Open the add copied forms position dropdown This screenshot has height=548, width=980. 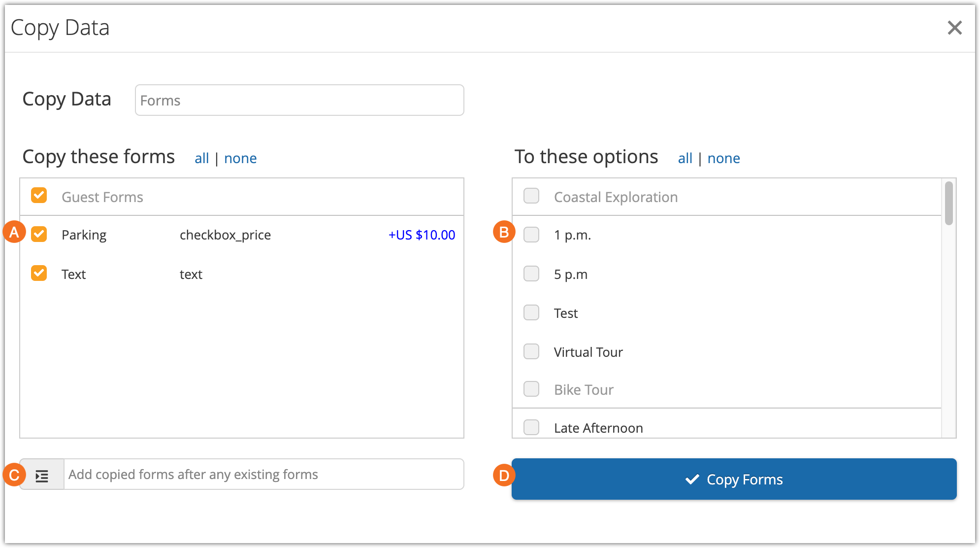pyautogui.click(x=263, y=475)
